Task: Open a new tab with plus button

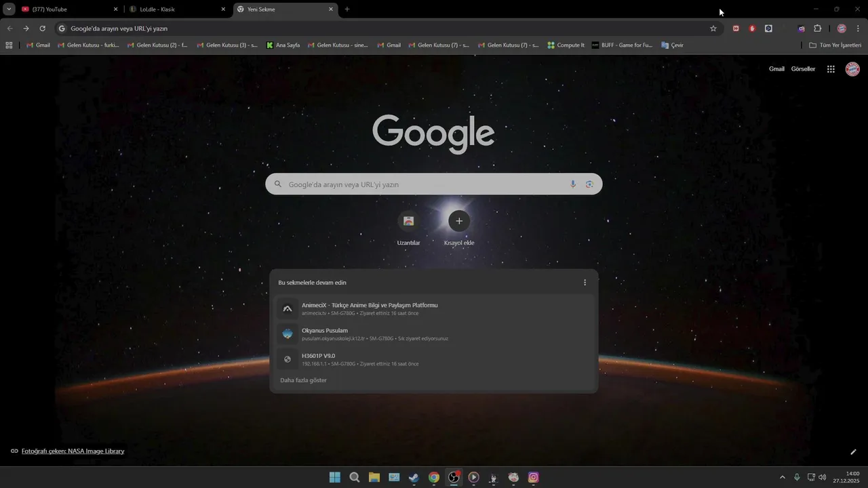Action: pos(347,9)
